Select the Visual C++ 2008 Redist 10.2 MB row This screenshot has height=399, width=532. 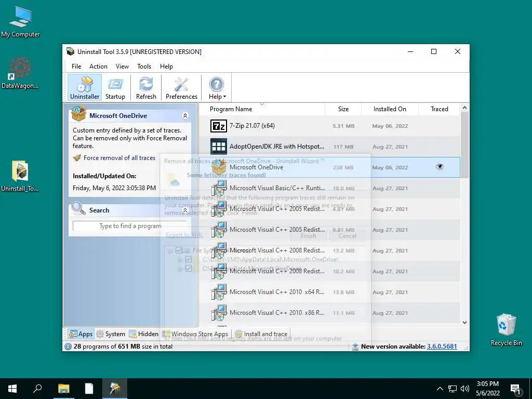tap(329, 271)
